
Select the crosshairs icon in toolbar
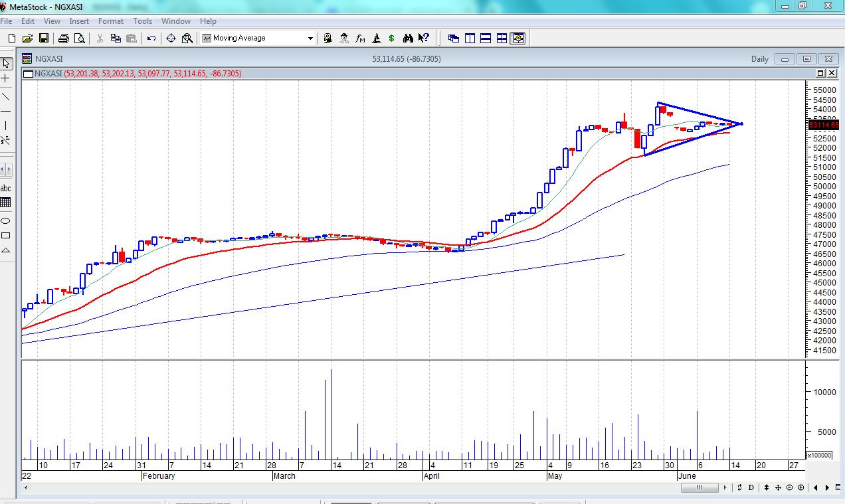click(x=171, y=39)
